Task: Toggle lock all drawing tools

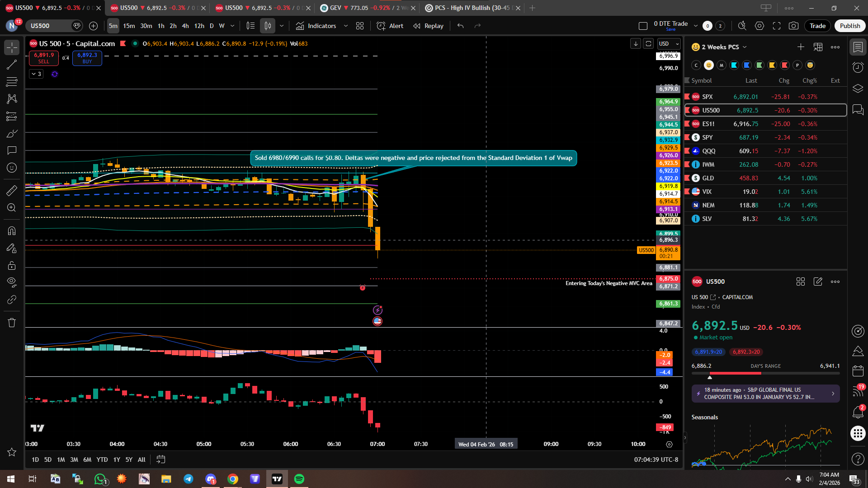Action: click(12, 265)
